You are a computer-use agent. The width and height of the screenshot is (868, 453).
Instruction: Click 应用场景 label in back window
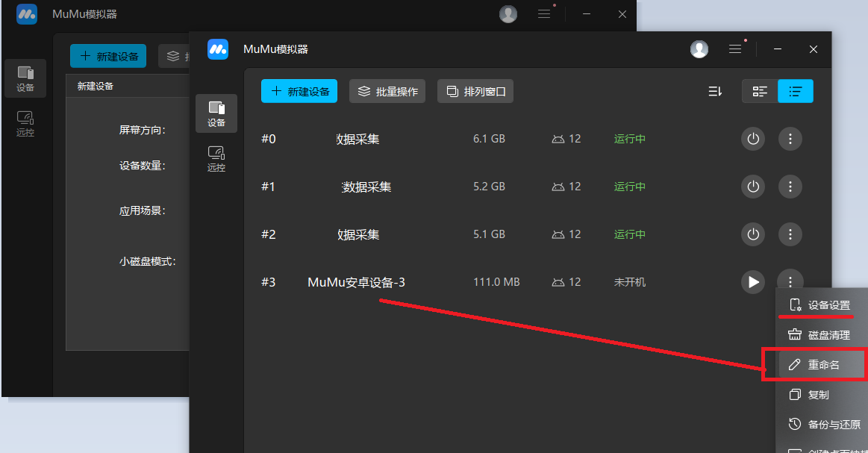coord(143,211)
